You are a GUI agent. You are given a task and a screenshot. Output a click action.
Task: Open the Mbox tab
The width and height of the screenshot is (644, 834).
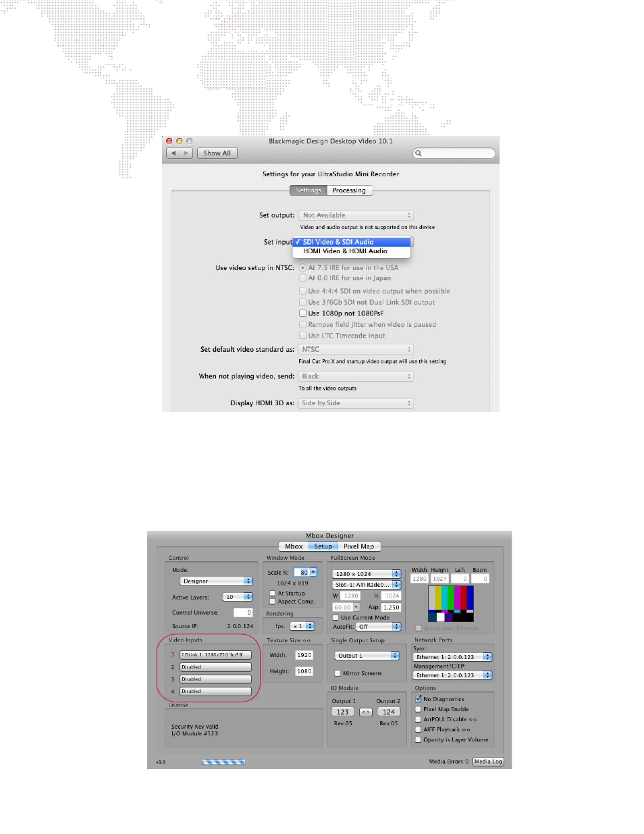pyautogui.click(x=294, y=546)
